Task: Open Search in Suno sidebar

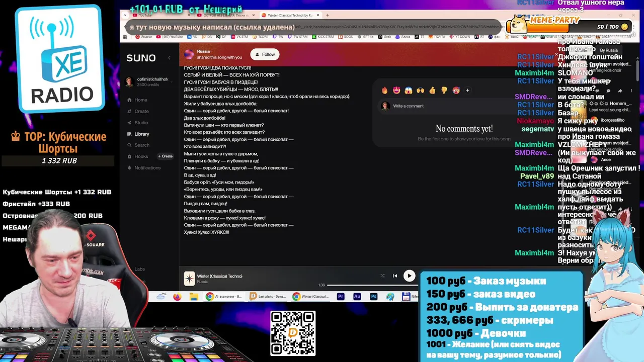Action: tap(138, 145)
